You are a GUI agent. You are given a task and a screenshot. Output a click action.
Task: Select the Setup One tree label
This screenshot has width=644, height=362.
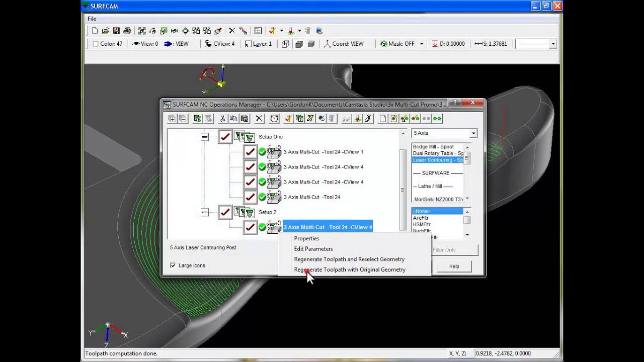pos(271,137)
